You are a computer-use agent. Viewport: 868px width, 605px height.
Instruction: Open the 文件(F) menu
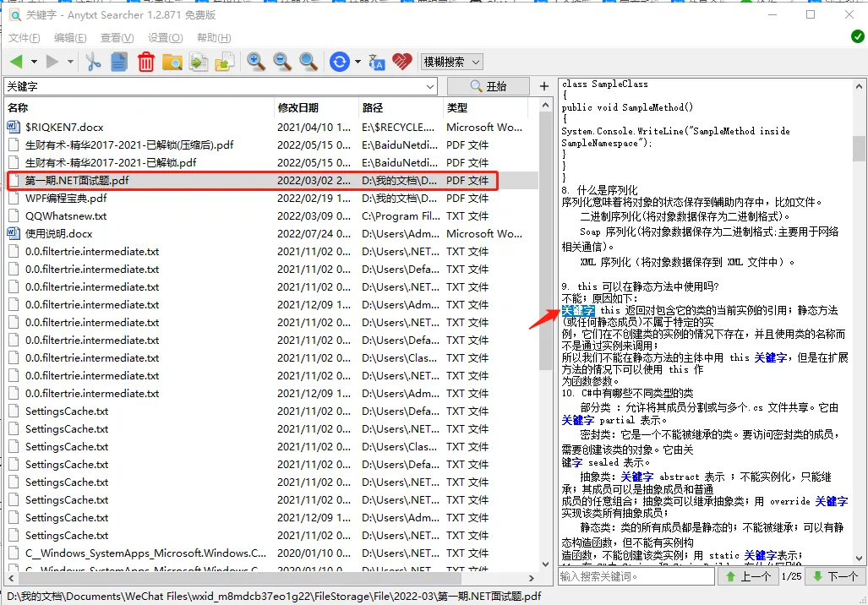click(24, 38)
